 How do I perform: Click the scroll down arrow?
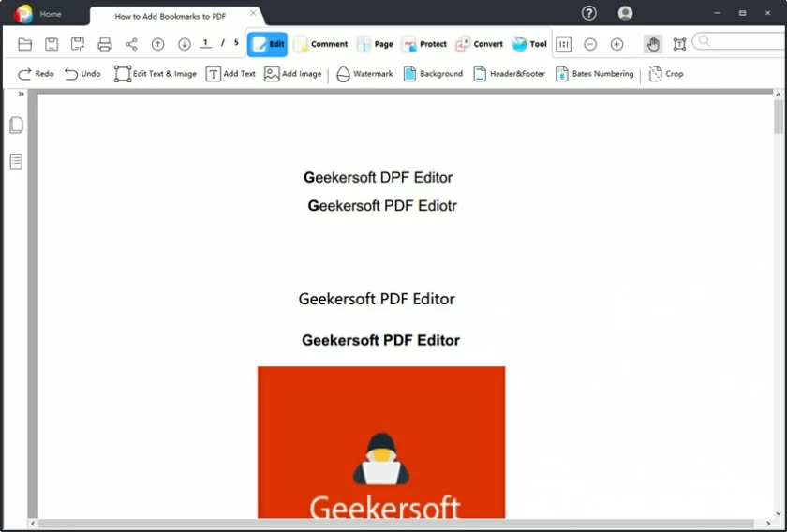778,514
